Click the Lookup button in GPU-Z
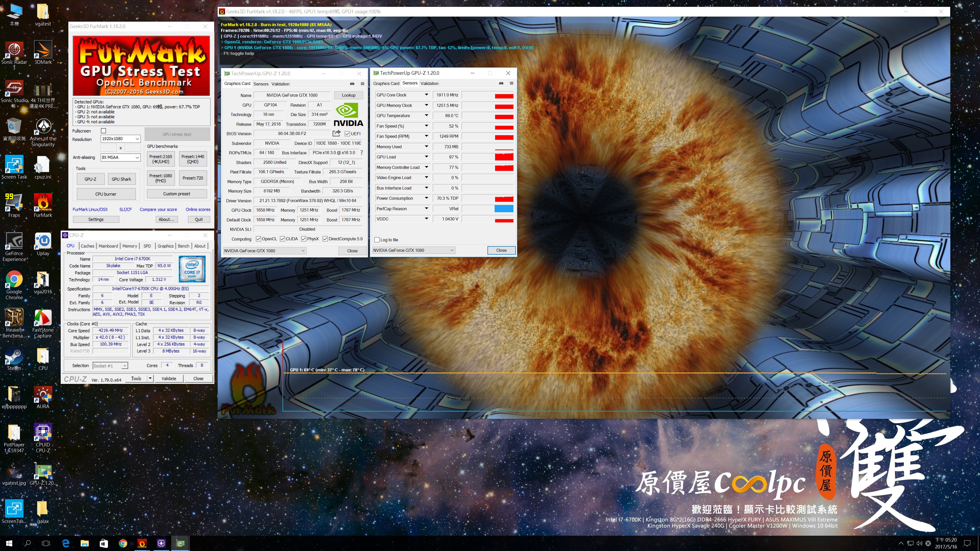980x551 pixels. (x=348, y=95)
